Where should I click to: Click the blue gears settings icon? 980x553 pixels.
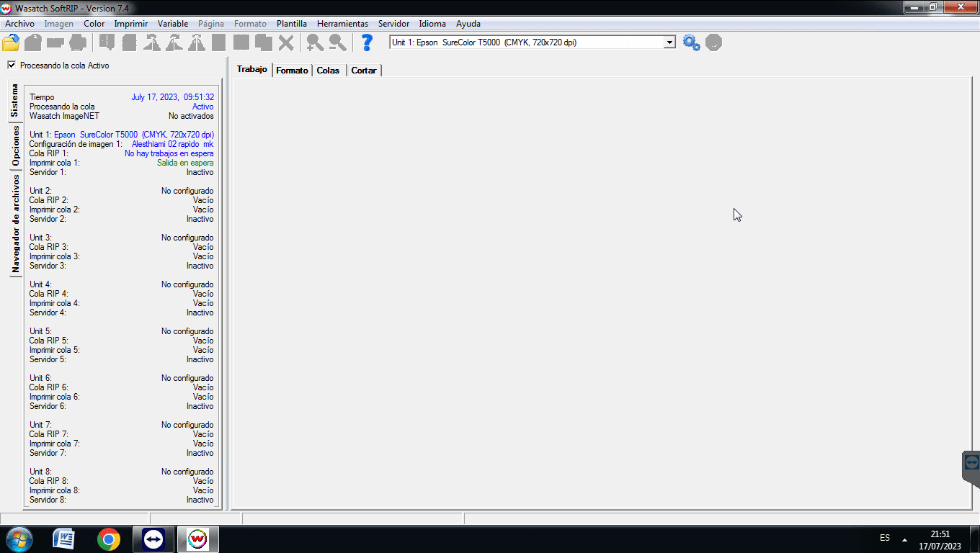691,42
